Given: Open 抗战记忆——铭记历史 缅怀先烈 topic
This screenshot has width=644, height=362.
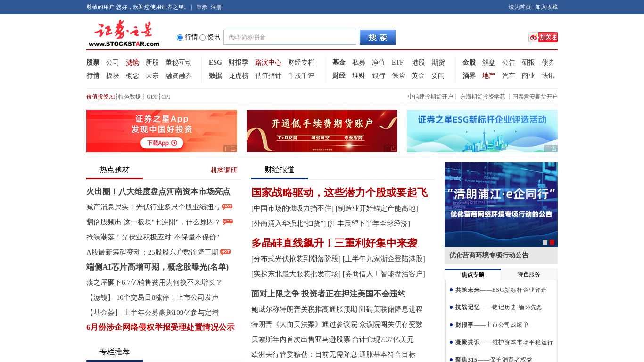Looking at the screenshot, I should (x=499, y=307).
